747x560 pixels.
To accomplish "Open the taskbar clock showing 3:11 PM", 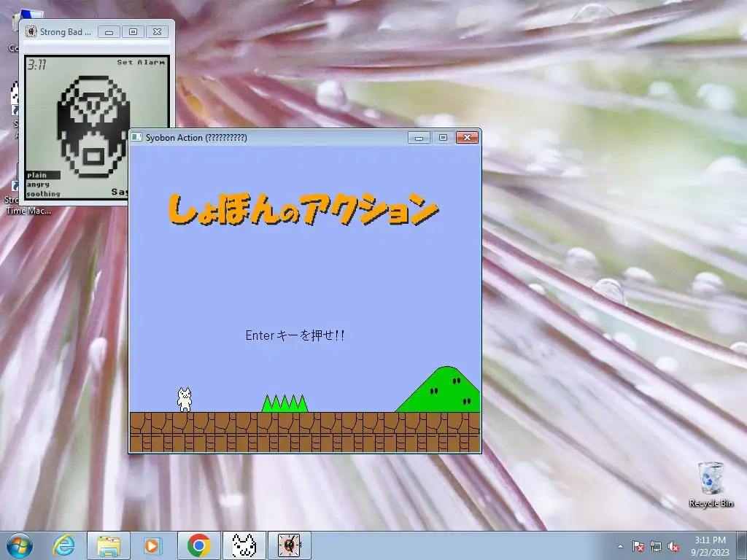I will [x=710, y=545].
